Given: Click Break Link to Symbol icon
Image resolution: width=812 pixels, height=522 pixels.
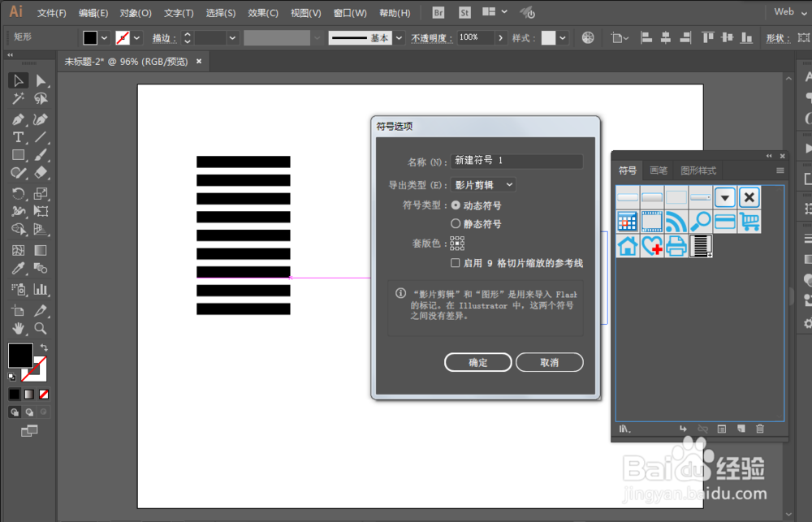Looking at the screenshot, I should pyautogui.click(x=702, y=429).
